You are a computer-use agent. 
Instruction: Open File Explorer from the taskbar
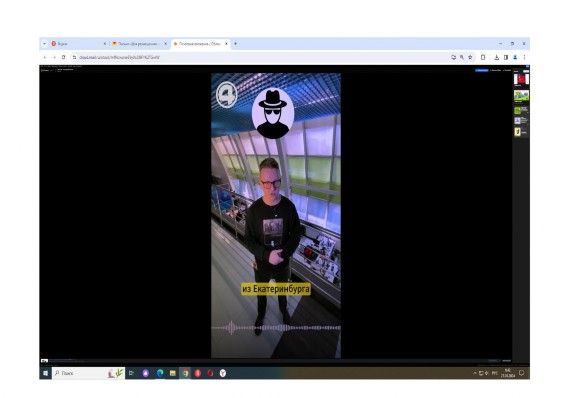point(173,373)
